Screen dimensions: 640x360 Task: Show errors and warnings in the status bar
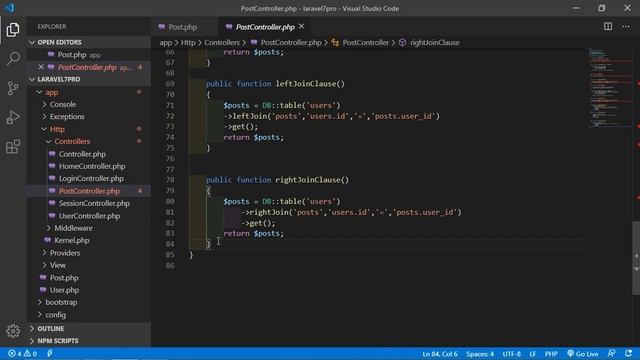pyautogui.click(x=22, y=353)
